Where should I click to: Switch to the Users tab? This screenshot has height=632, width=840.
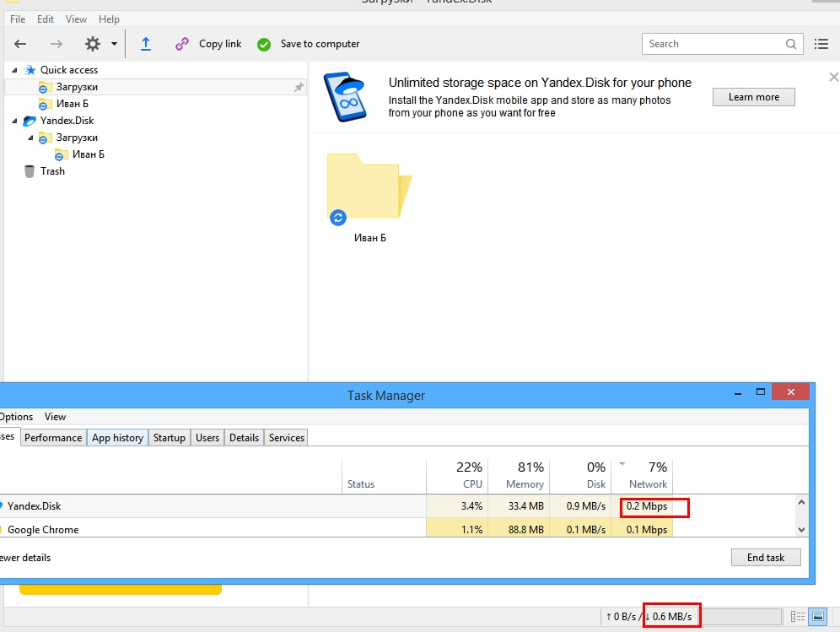[207, 437]
